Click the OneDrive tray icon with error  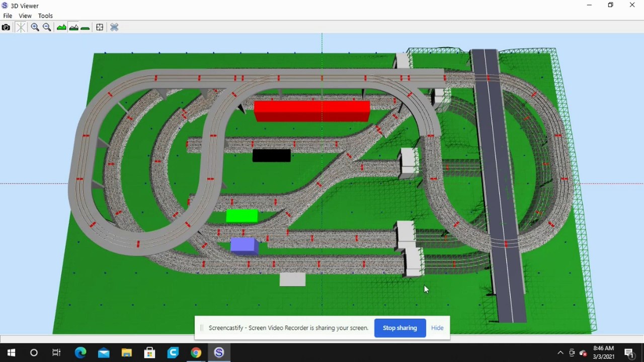point(584,353)
